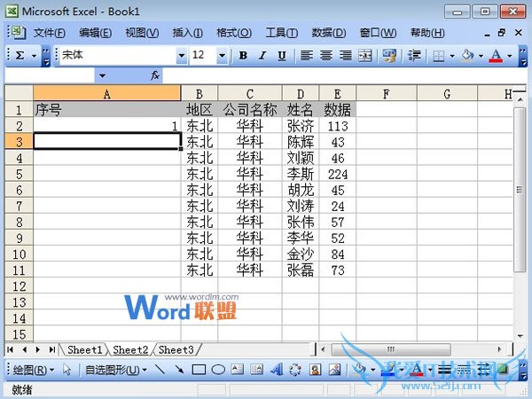Screen dimensions: 532x399
Task: Open the 数据(D) menu
Action: coord(329,33)
